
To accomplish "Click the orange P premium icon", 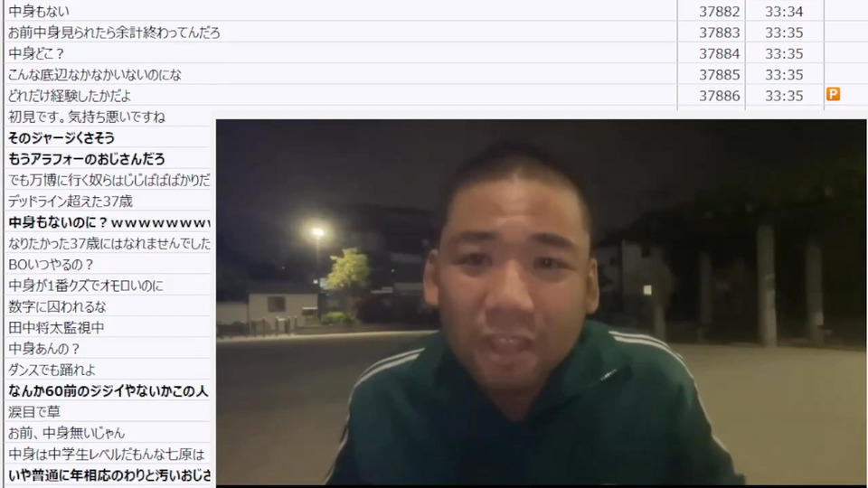I will [x=833, y=94].
